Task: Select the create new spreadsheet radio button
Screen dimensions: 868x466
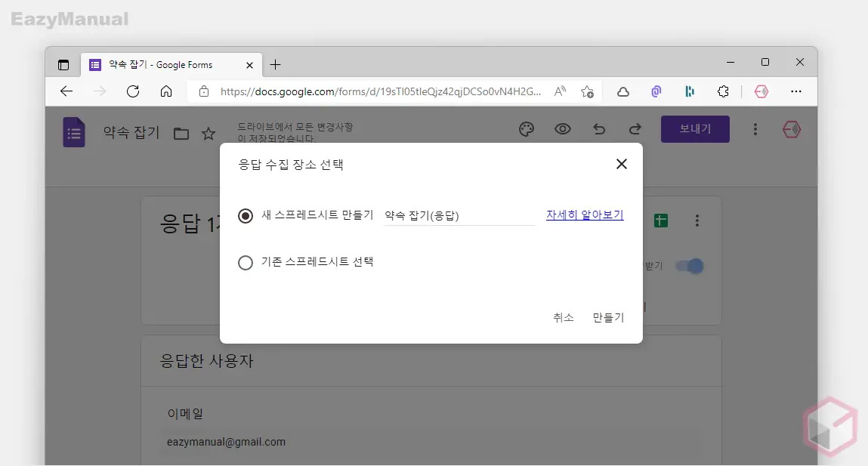Action: 246,215
